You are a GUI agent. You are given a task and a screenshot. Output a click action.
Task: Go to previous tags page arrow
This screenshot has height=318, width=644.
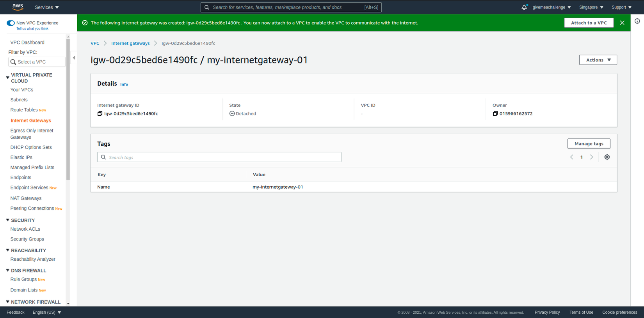pyautogui.click(x=572, y=157)
